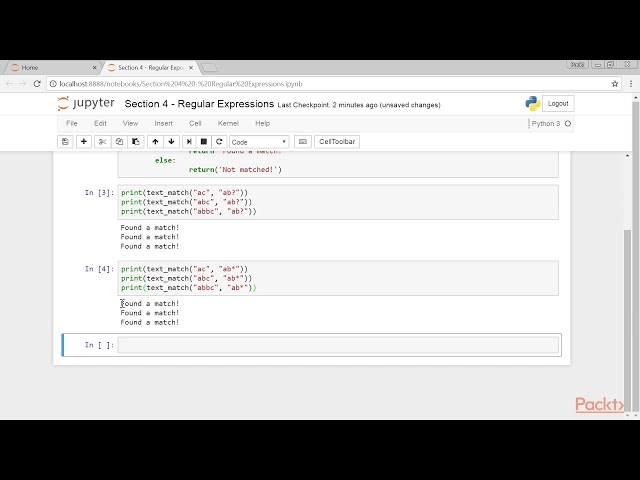This screenshot has width=640, height=480.
Task: Click the Last Checkpoint status text
Action: click(x=359, y=105)
